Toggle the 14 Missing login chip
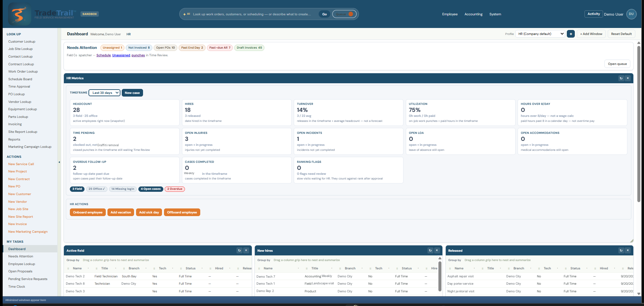 pos(123,189)
